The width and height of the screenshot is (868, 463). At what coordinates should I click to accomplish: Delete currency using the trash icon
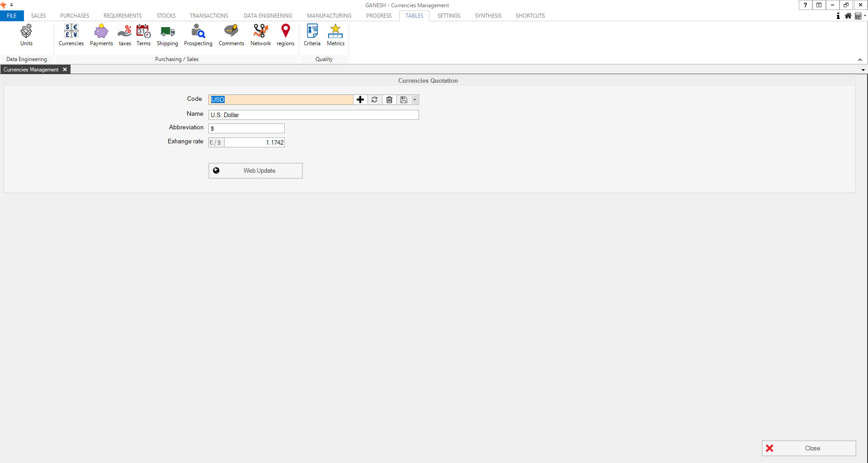(x=389, y=100)
